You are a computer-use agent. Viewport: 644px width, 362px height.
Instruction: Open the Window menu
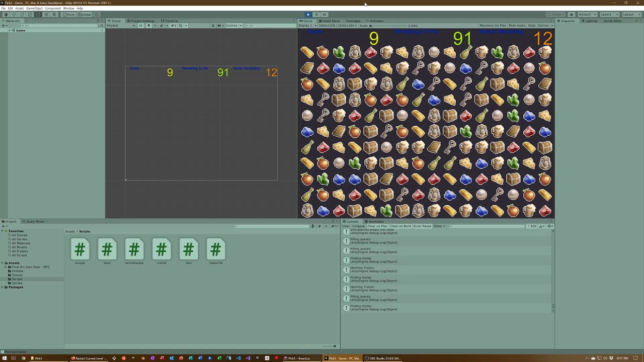[69, 9]
